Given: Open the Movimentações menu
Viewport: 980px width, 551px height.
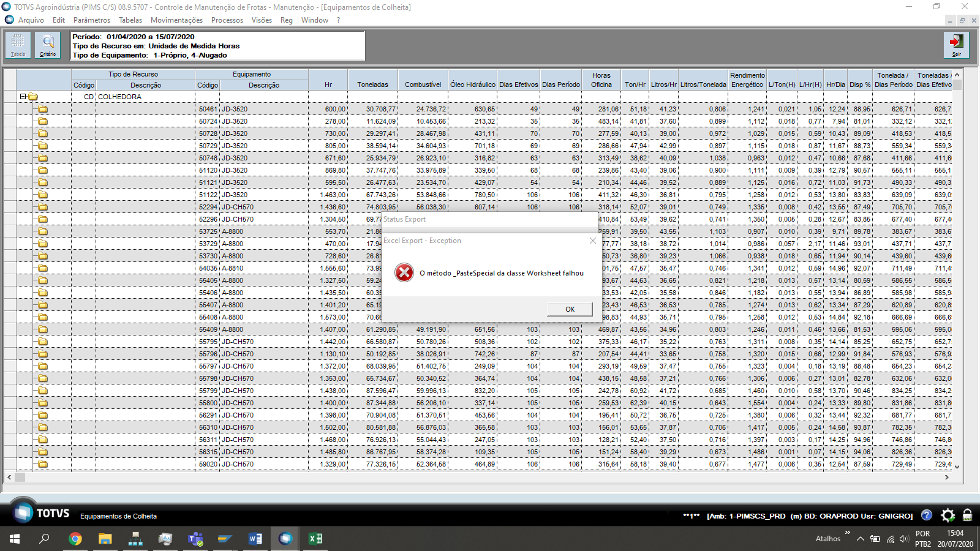Looking at the screenshot, I should click(176, 20).
